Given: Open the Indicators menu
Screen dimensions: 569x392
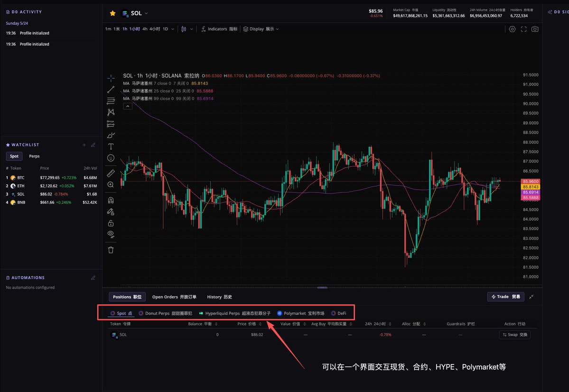Looking at the screenshot, I should click(219, 29).
